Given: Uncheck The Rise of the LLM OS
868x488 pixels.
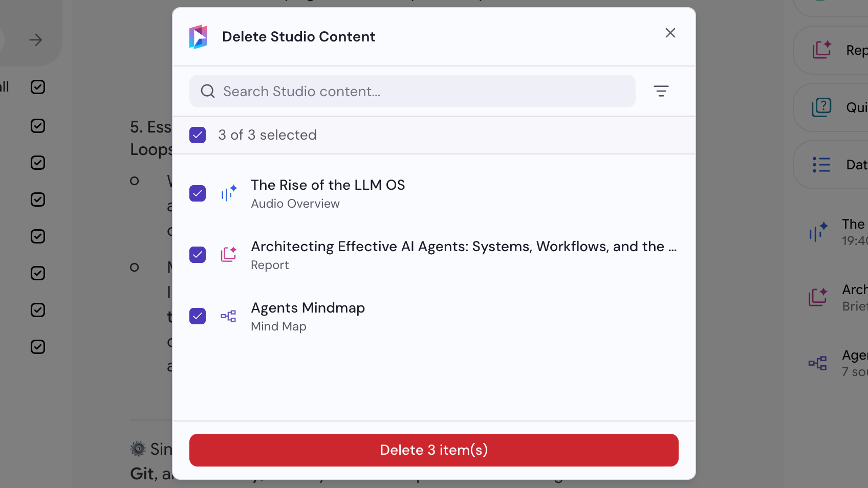Looking at the screenshot, I should coord(198,193).
